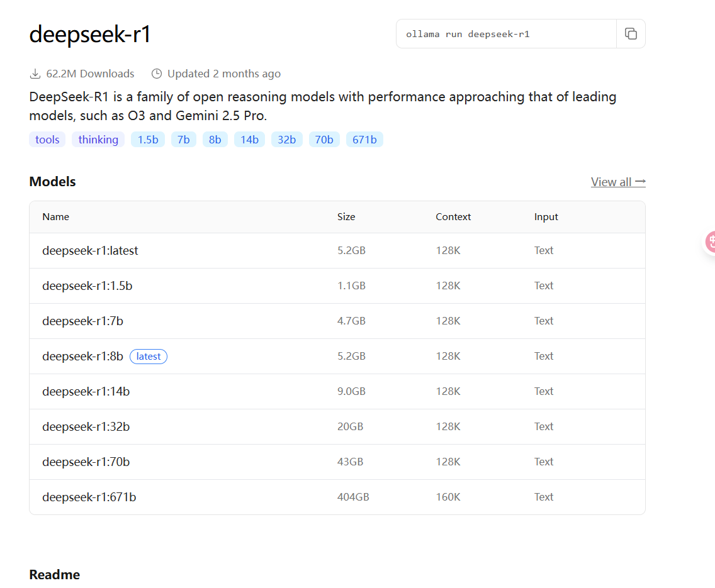This screenshot has height=588, width=715.
Task: Click the deepseek-r1 page title
Action: [x=90, y=34]
